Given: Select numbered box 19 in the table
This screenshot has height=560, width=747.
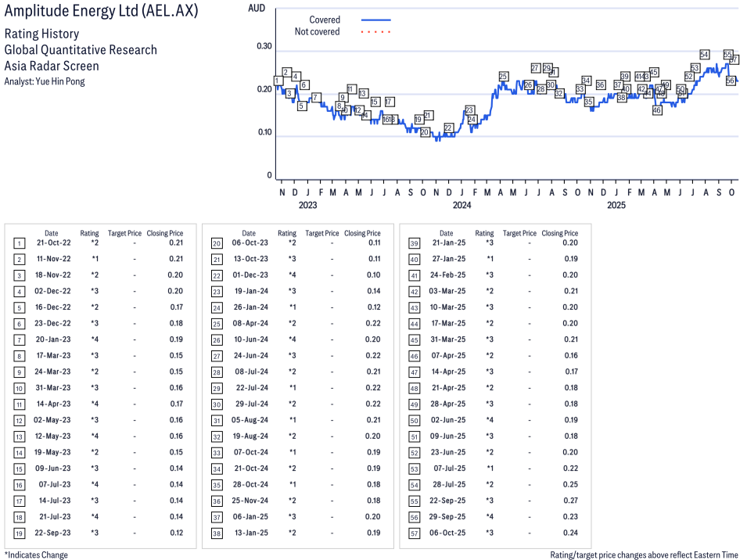Looking at the screenshot, I should pos(20,533).
